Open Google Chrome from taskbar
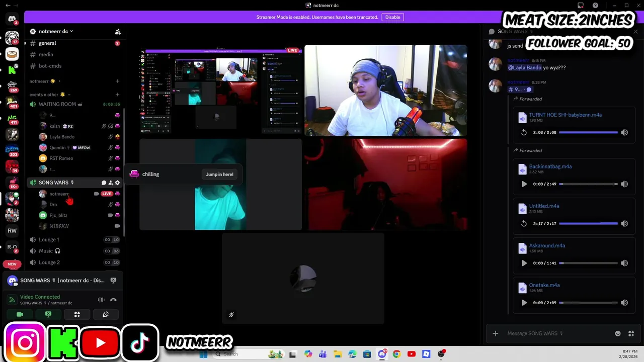Viewport: 644px width, 362px height. pyautogui.click(x=396, y=354)
